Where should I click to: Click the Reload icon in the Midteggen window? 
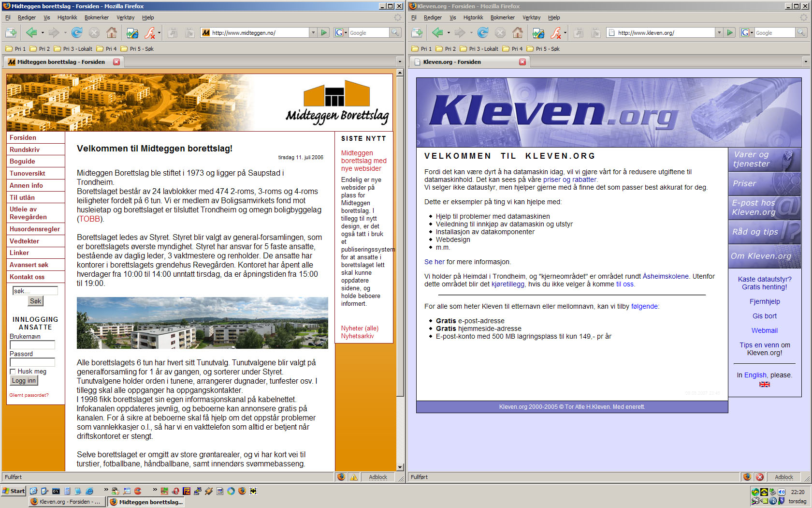coord(76,32)
